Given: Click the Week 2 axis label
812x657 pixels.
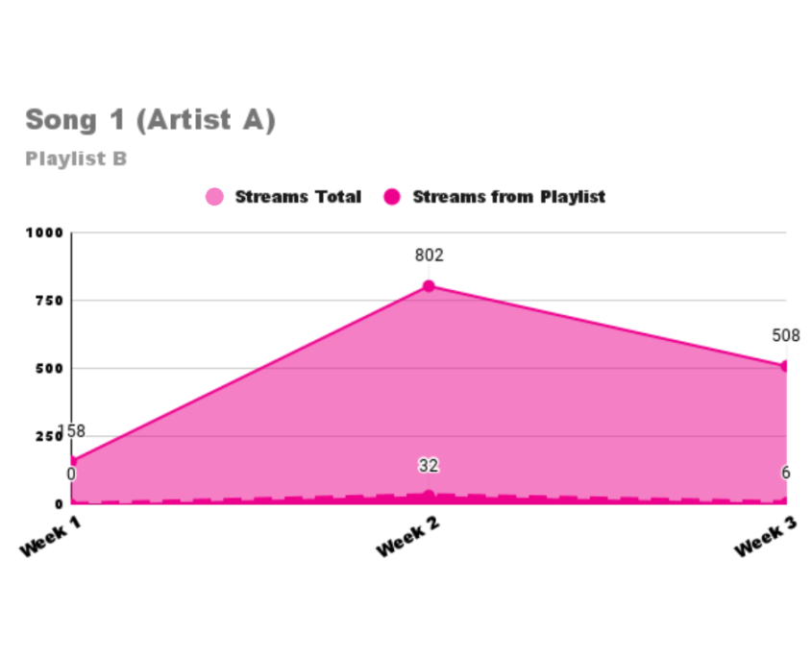Looking at the screenshot, I should [x=407, y=537].
